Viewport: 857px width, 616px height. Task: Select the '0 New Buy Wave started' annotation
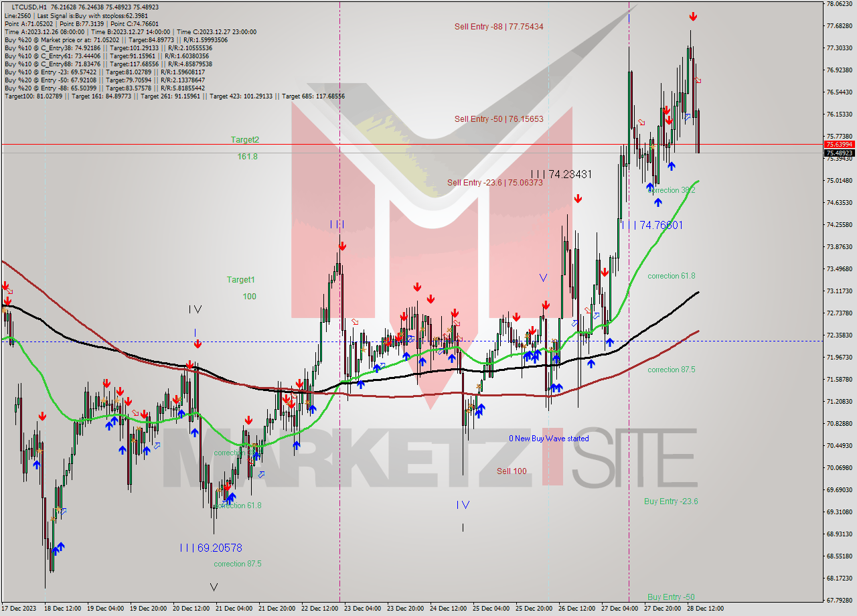coord(549,439)
